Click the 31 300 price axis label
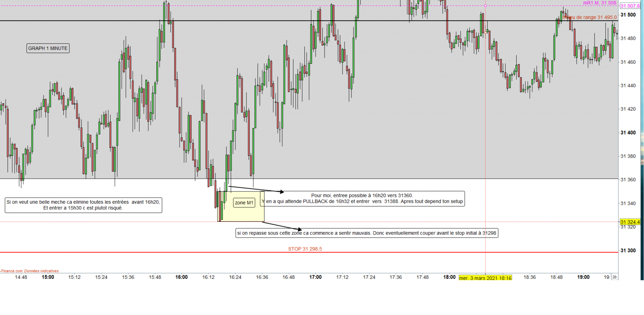 628,251
